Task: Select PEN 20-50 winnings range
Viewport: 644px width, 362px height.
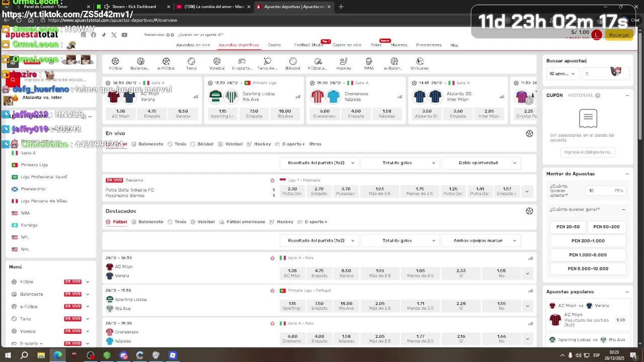Action: [568, 227]
